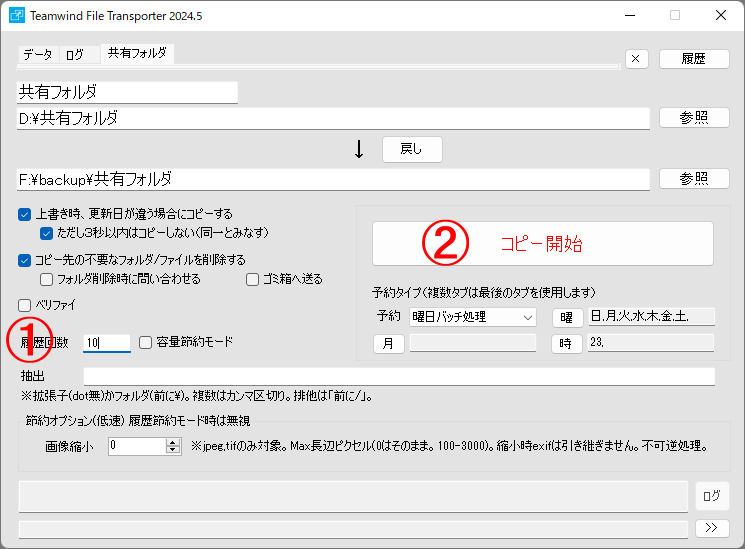
Task: Enable the ベリファイ checkbox
Action: [25, 305]
